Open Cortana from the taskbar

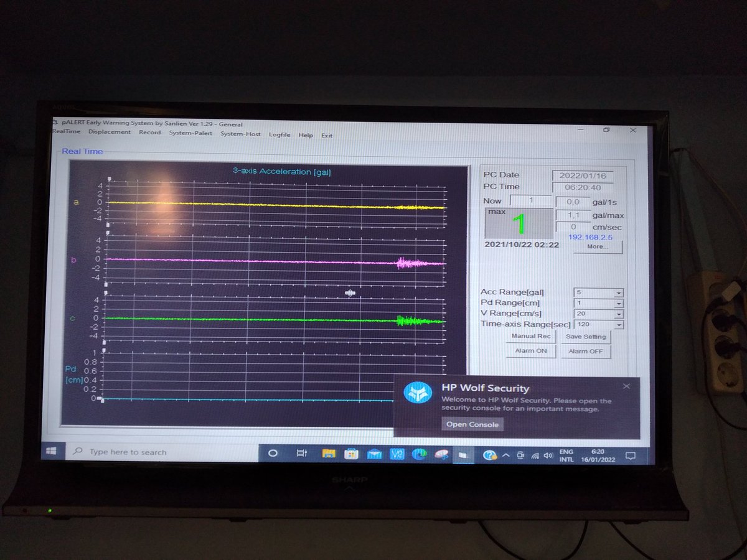coord(272,454)
